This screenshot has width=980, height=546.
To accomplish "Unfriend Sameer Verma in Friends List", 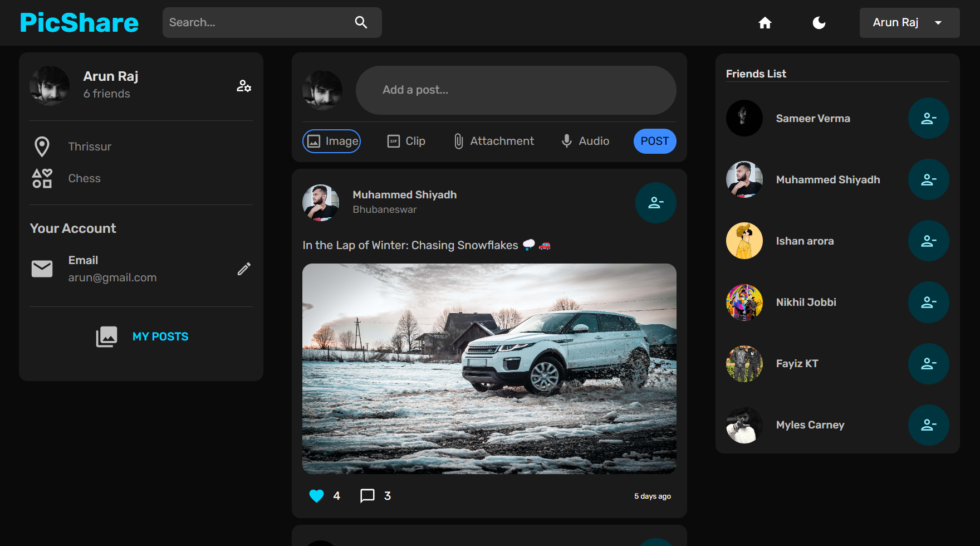I will pyautogui.click(x=928, y=118).
